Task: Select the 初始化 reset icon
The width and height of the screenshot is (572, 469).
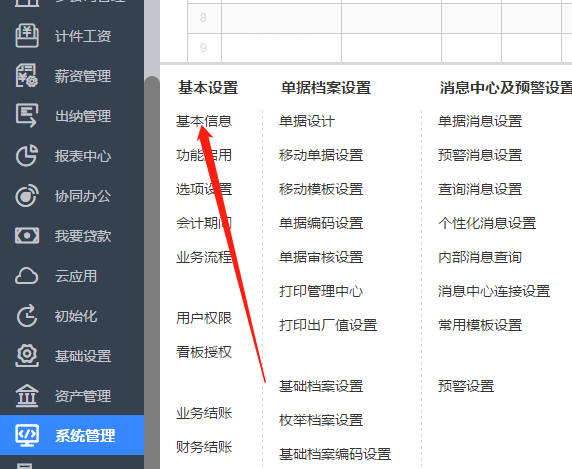Action: point(27,316)
